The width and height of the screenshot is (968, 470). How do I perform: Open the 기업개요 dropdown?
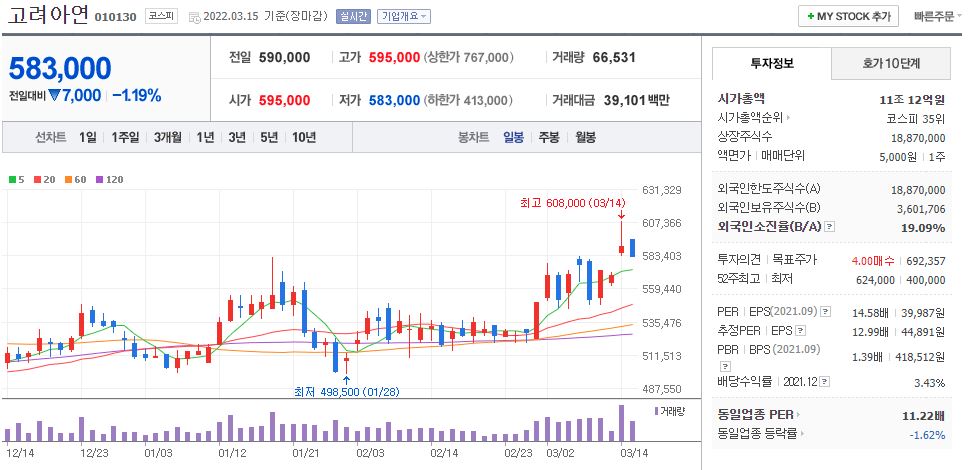(404, 17)
